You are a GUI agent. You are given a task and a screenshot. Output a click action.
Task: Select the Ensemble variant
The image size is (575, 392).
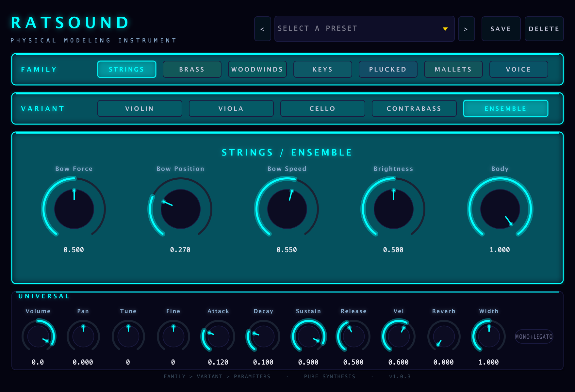tap(506, 108)
